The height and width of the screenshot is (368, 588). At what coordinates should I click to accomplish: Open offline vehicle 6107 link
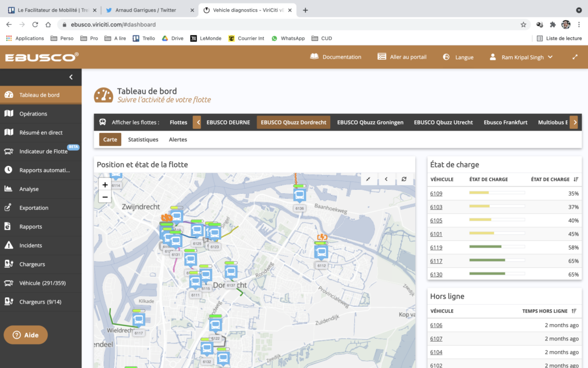[436, 339]
